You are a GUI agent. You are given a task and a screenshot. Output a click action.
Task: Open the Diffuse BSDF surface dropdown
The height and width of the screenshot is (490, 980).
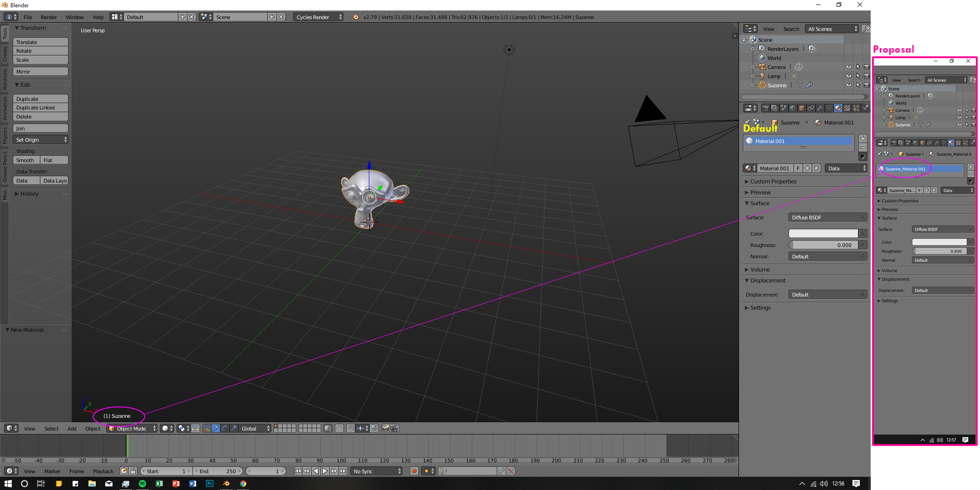(828, 218)
